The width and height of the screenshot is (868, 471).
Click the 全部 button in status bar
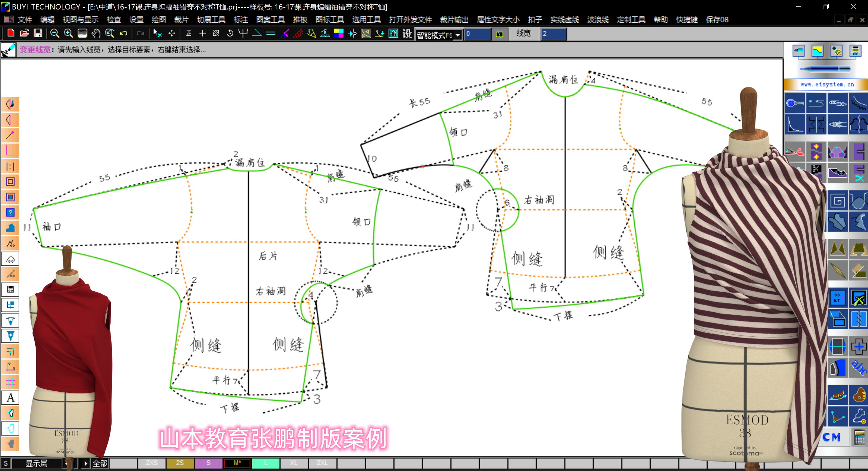coord(100,464)
